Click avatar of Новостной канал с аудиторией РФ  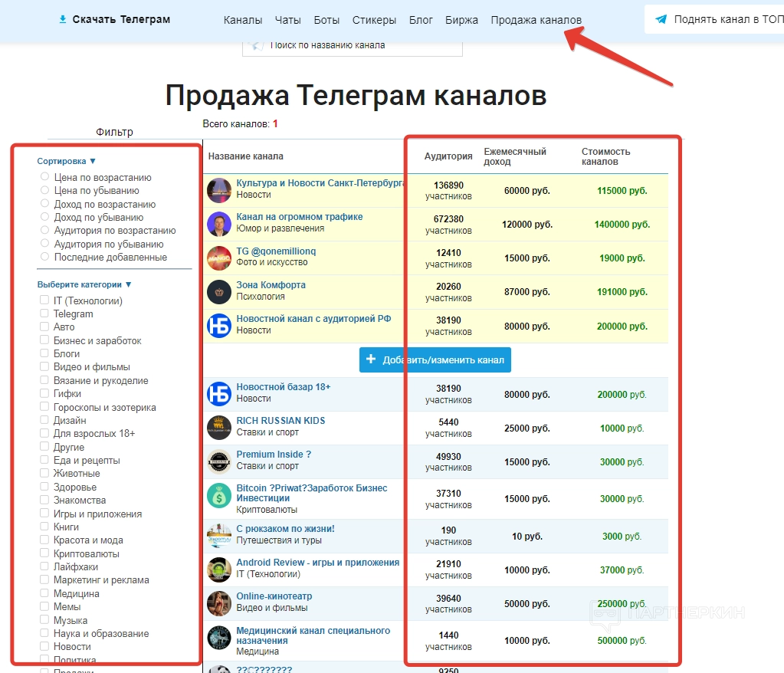[219, 326]
